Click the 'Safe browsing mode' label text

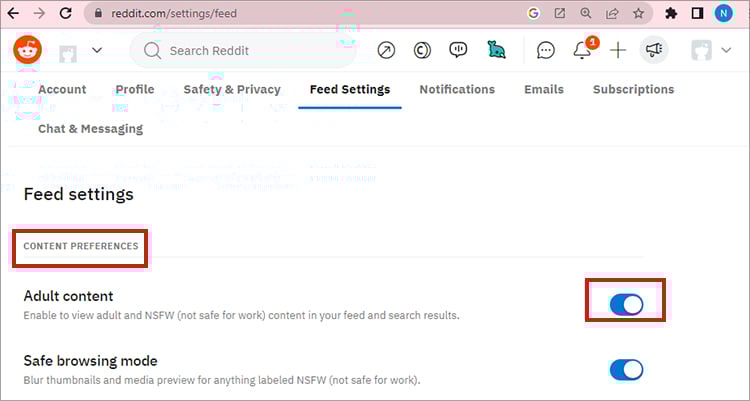pos(90,361)
